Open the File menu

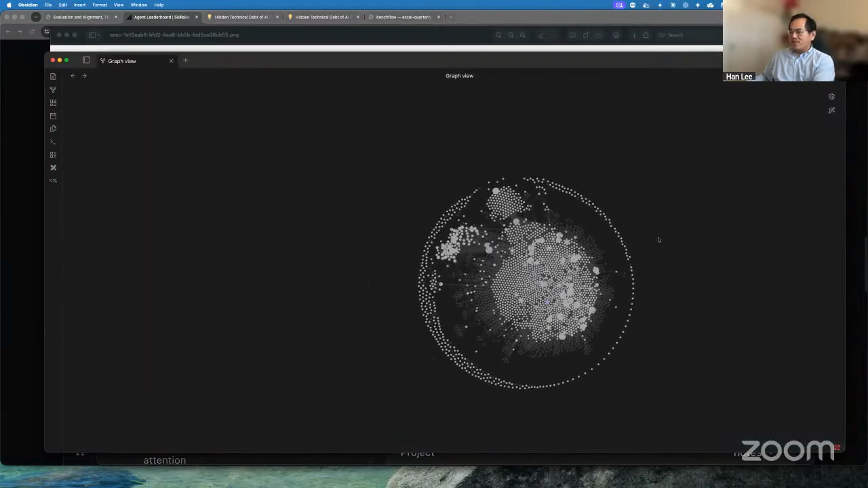coord(48,5)
